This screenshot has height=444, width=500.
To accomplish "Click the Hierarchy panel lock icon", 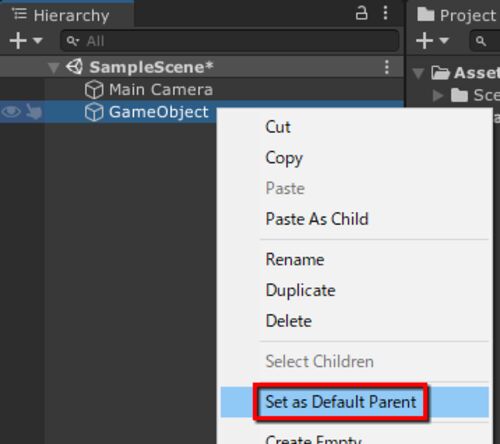I will (361, 13).
